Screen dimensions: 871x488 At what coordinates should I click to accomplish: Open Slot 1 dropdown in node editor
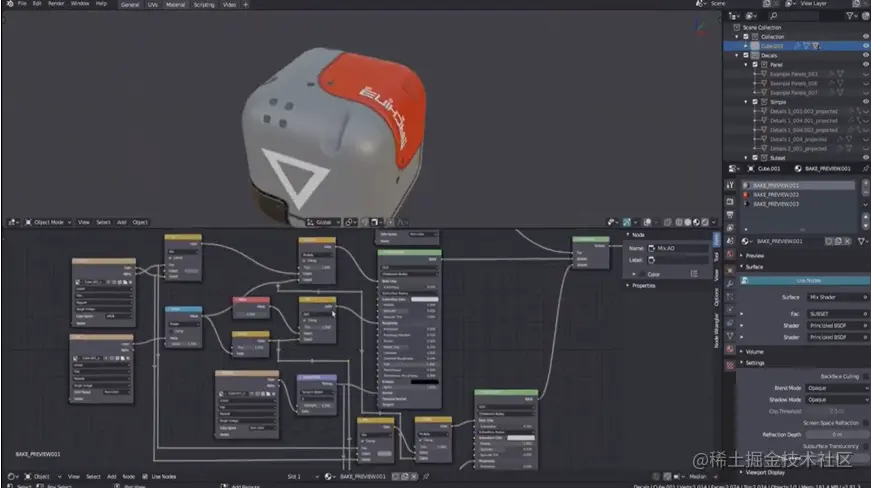point(303,476)
